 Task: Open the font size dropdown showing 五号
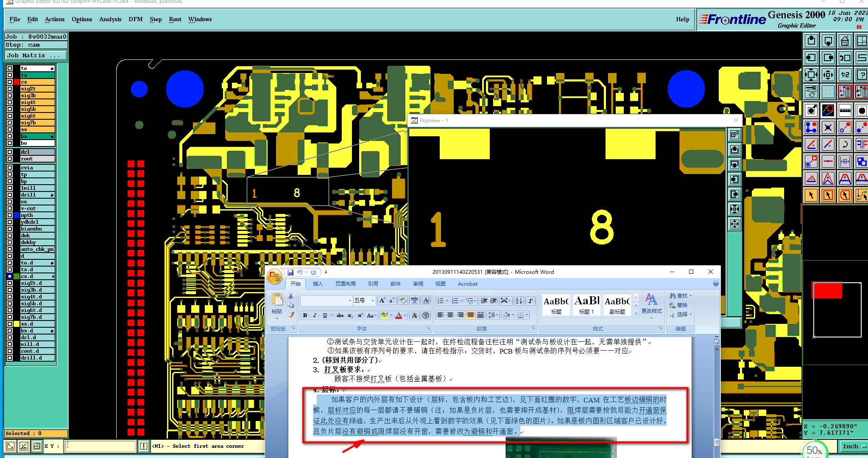pyautogui.click(x=373, y=301)
